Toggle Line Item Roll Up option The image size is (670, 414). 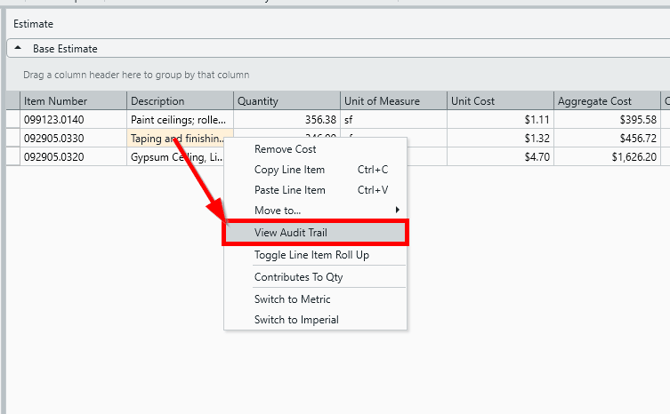coord(311,255)
